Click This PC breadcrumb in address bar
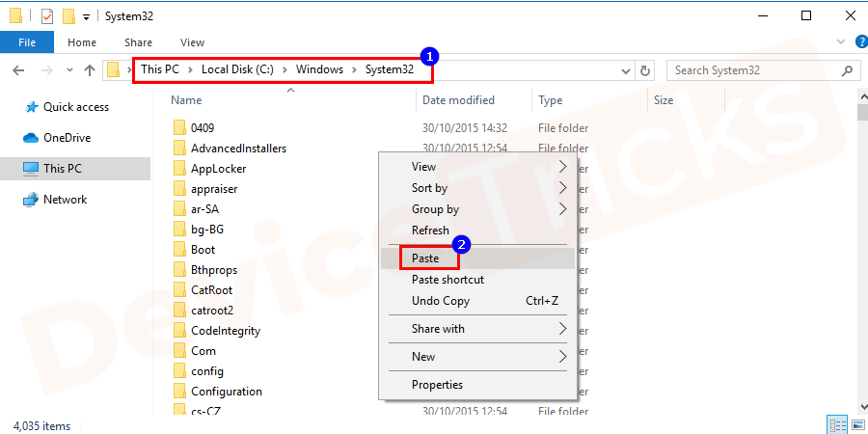 pos(159,69)
